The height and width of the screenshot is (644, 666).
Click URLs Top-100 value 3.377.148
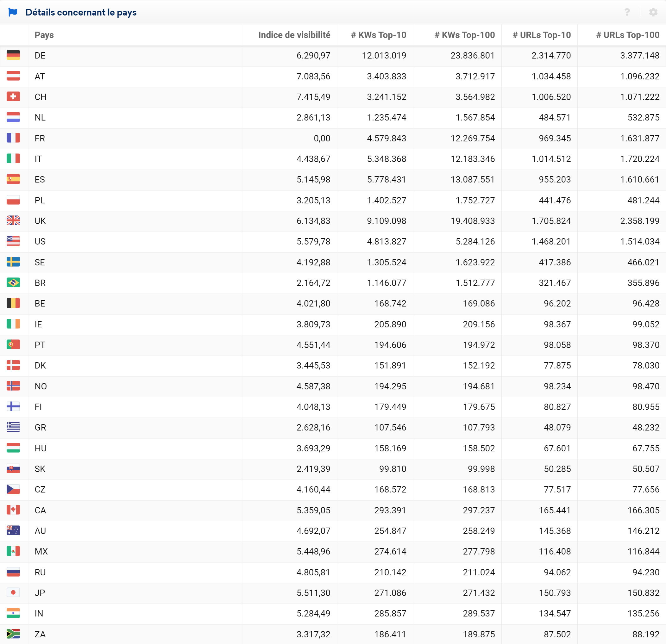point(639,55)
